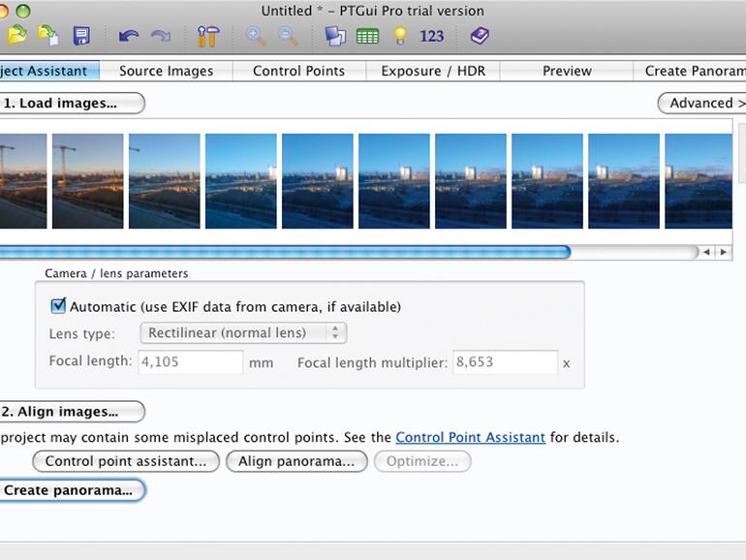Click the undo arrow icon
The width and height of the screenshot is (746, 560).
pyautogui.click(x=128, y=36)
